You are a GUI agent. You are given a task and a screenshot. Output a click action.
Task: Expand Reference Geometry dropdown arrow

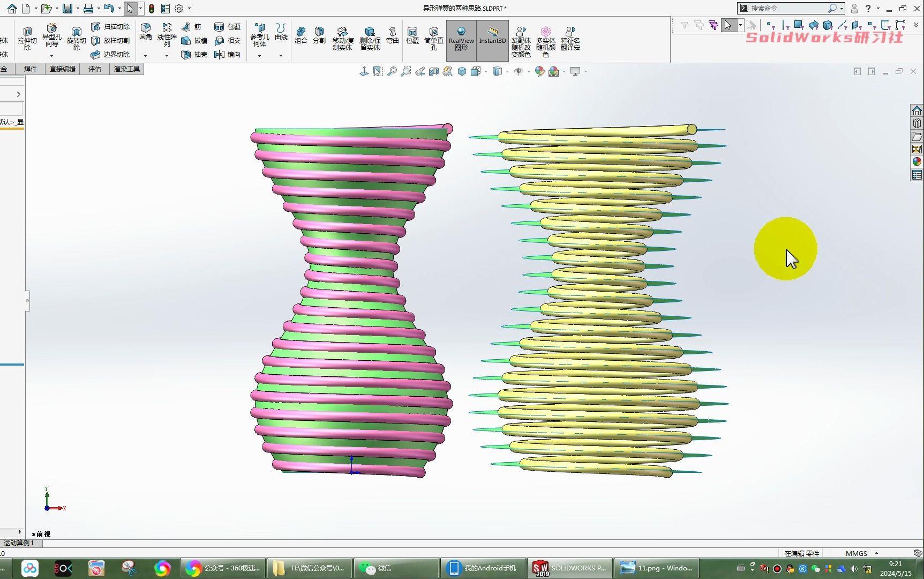tap(260, 56)
